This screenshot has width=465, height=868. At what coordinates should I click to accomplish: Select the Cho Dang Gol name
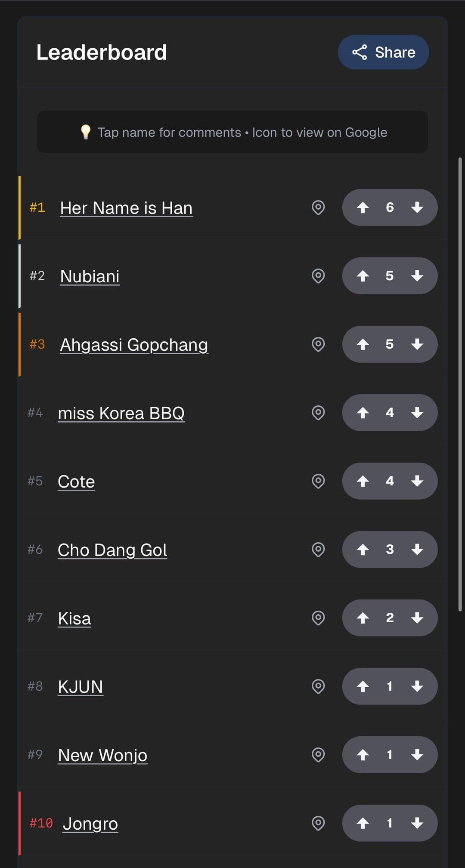112,550
